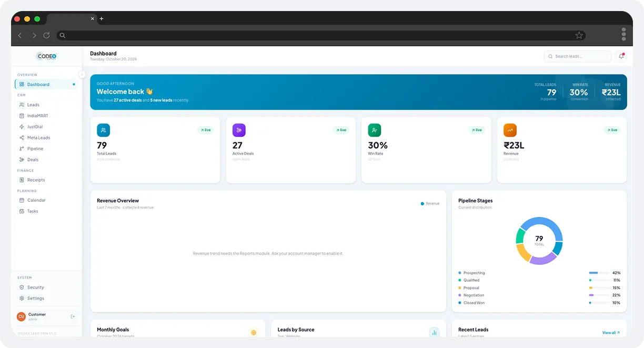This screenshot has width=644, height=348.
Task: Open a new browser tab with plus
Action: [102, 19]
